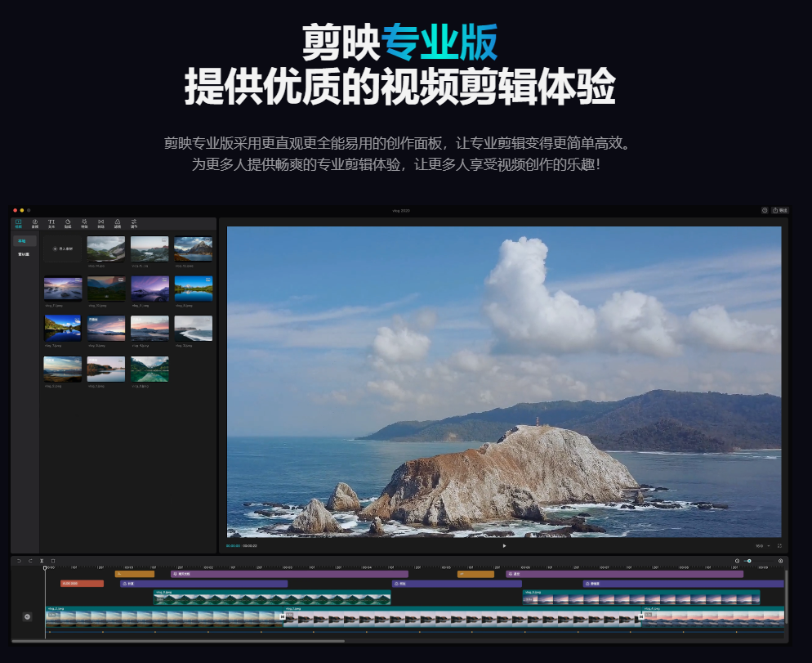Select the first blue filter clip
Image resolution: width=812 pixels, height=663 pixels.
click(203, 584)
